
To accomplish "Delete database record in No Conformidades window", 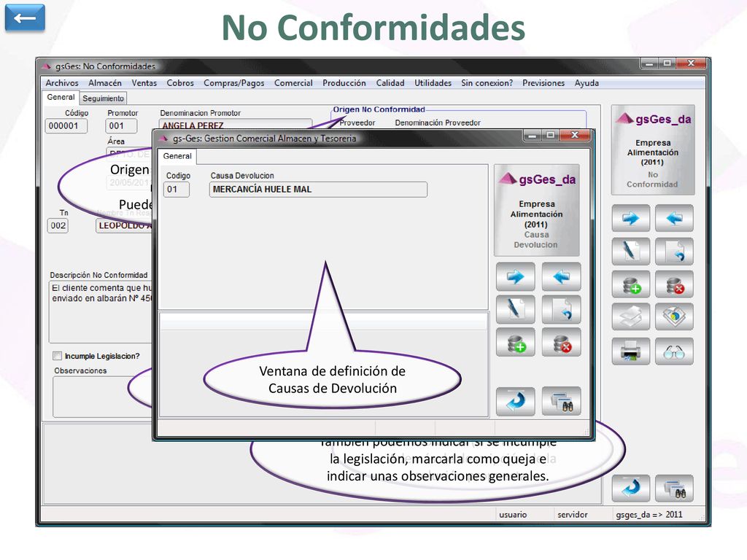I will coord(674,284).
